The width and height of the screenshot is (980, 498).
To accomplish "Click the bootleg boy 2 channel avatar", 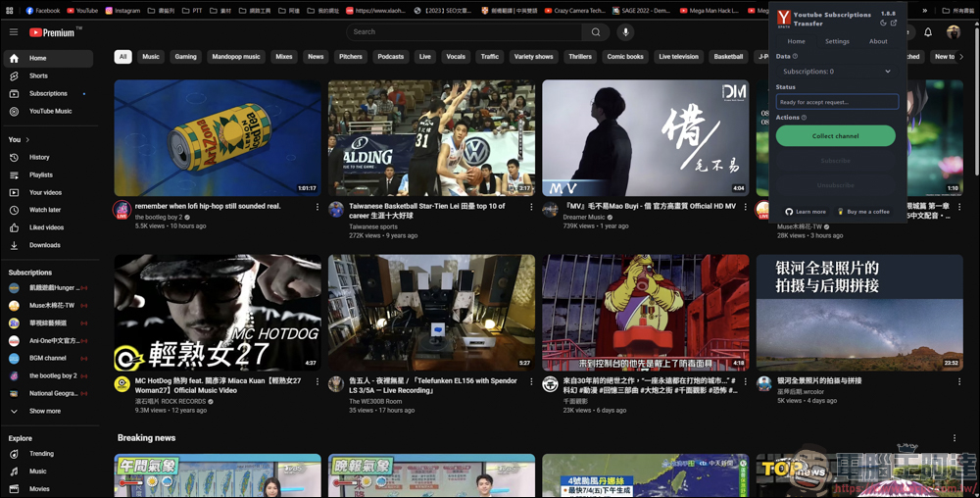I will (x=122, y=210).
